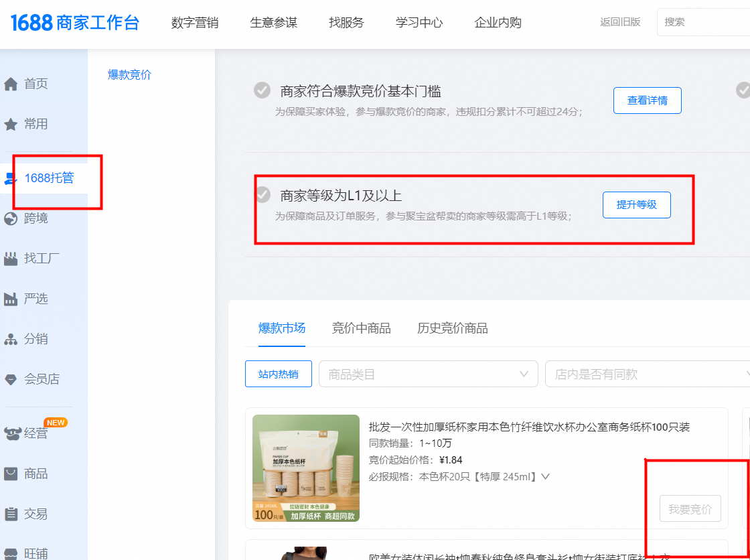Click the paper cup product thumbnail
Image resolution: width=750 pixels, height=560 pixels.
[x=306, y=468]
